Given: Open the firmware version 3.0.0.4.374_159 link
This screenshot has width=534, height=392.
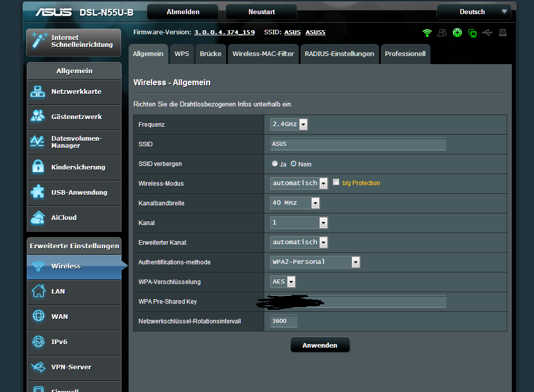Looking at the screenshot, I should [224, 32].
